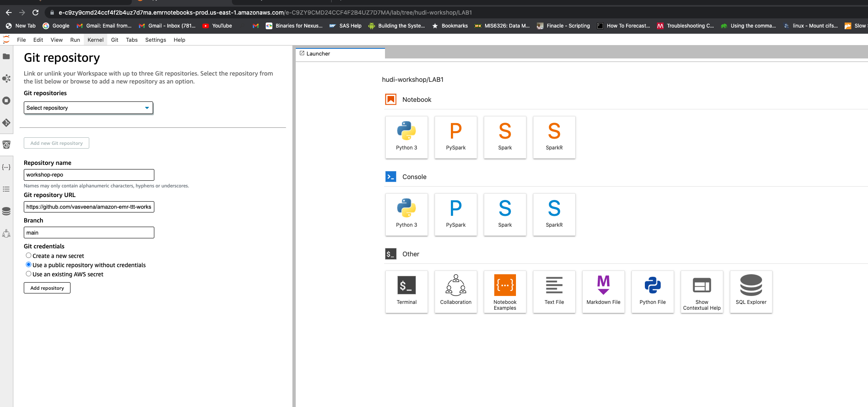Click the Branch input field
The image size is (868, 407).
[x=89, y=233]
